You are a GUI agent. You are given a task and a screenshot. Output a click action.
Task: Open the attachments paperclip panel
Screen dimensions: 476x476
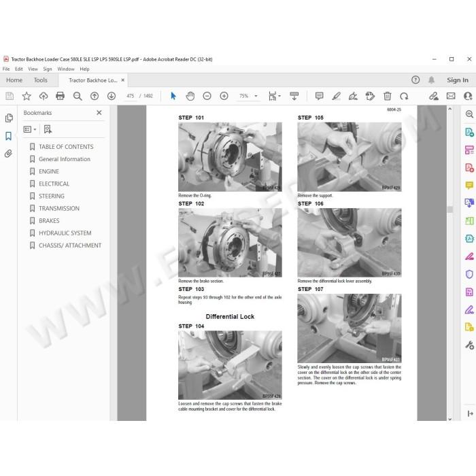[x=8, y=154]
